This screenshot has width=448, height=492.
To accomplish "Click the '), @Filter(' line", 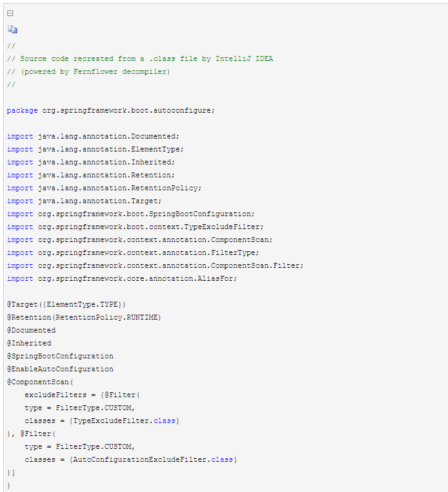I will point(31,434).
